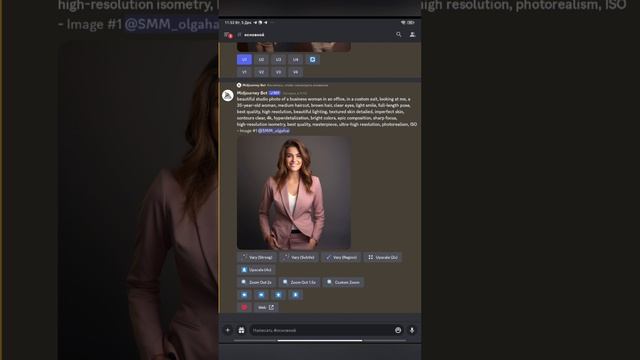Tap the gift icon beside message box
The width and height of the screenshot is (640, 360).
coord(241,330)
